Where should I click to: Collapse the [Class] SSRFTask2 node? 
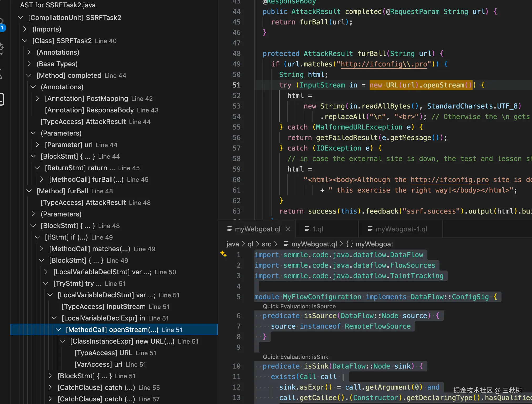(x=25, y=41)
